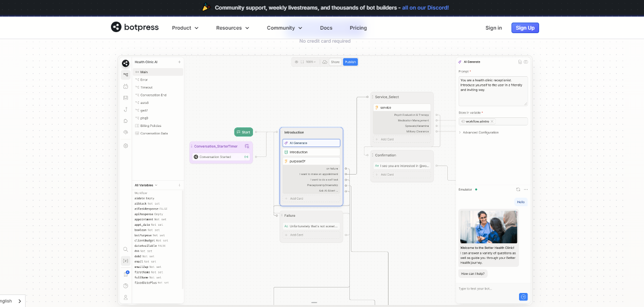644x307 pixels.
Task: Click the Publish button
Action: (350, 62)
